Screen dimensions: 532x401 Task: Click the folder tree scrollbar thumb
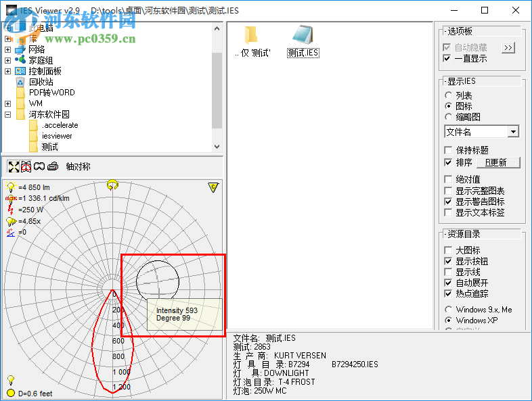pyautogui.click(x=217, y=90)
